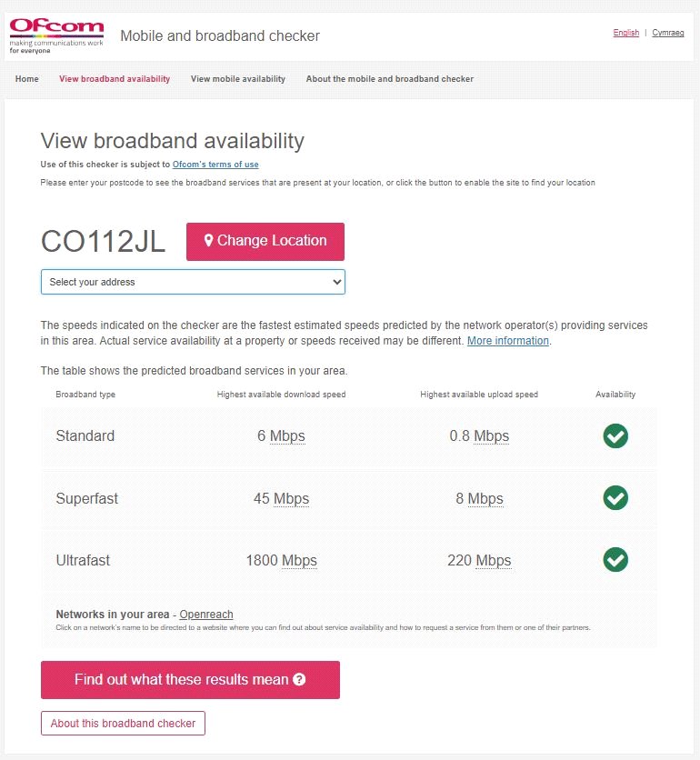Click the question mark icon on results button

click(x=299, y=680)
